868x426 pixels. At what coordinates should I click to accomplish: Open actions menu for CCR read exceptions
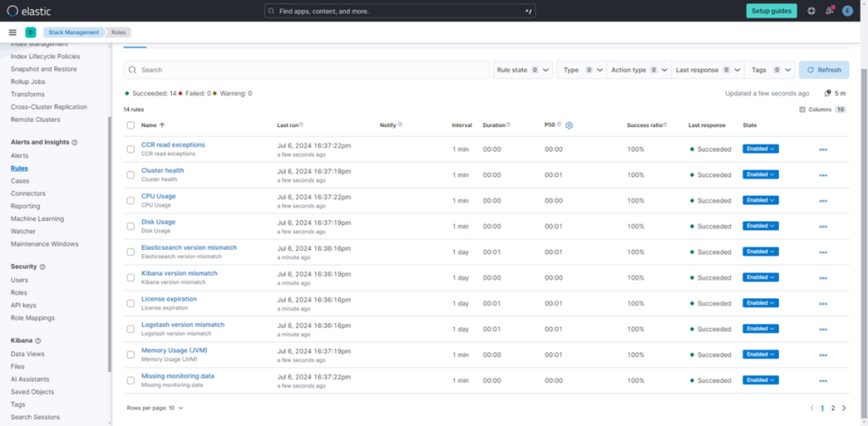tap(822, 149)
